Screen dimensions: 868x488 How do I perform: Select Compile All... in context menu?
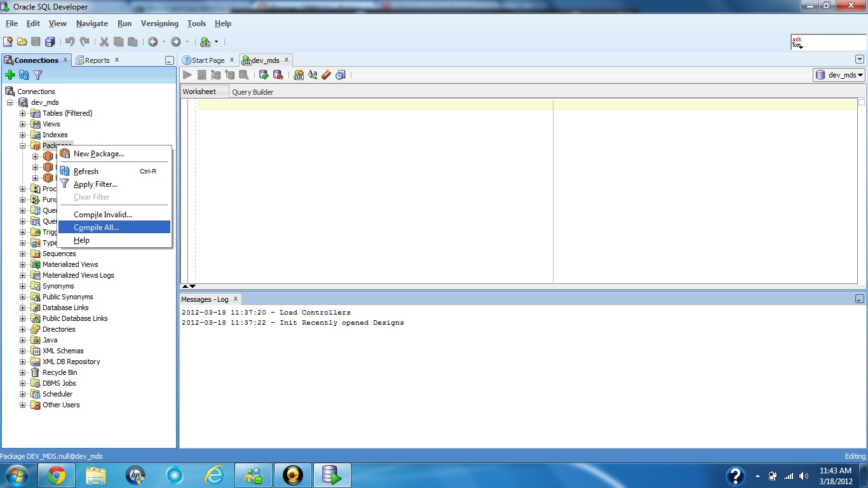114,227
